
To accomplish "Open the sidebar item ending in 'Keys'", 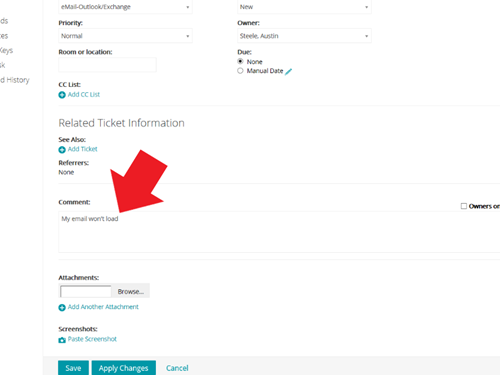I will coord(6,51).
